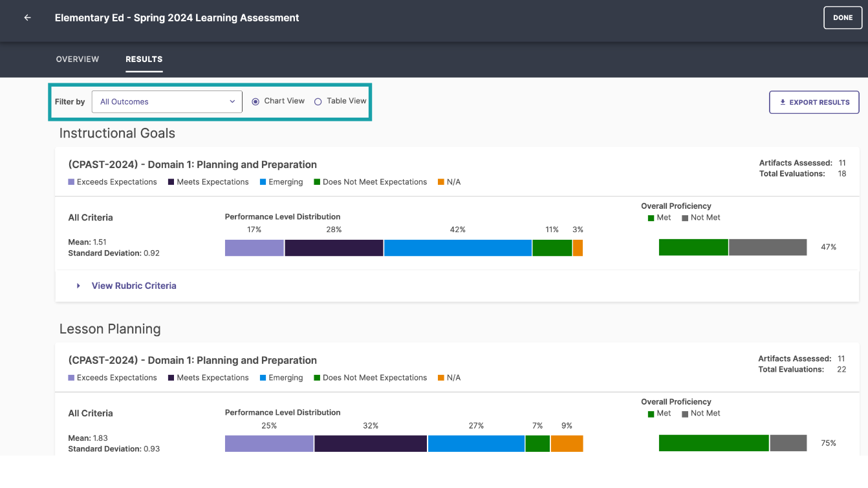Image resolution: width=868 pixels, height=488 pixels.
Task: Click the Emerging legend swatch under Lesson Planning
Action: 263,378
